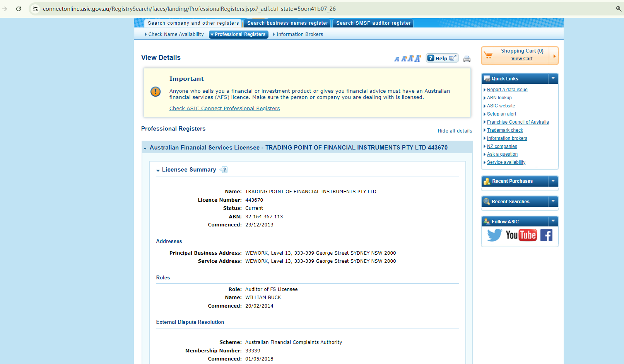Set the smallest font size A icon
This screenshot has height=364, width=624.
point(397,59)
